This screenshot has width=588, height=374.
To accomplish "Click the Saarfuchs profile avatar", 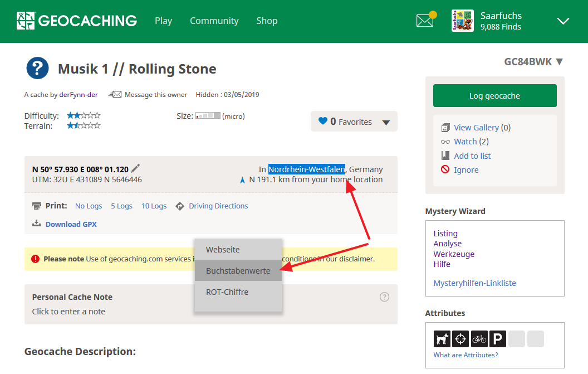I will coord(462,21).
